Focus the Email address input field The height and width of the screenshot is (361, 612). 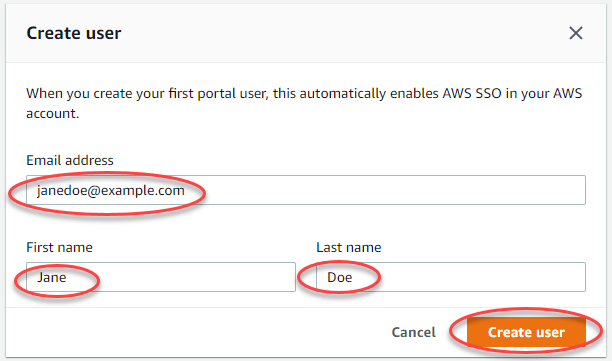click(306, 190)
